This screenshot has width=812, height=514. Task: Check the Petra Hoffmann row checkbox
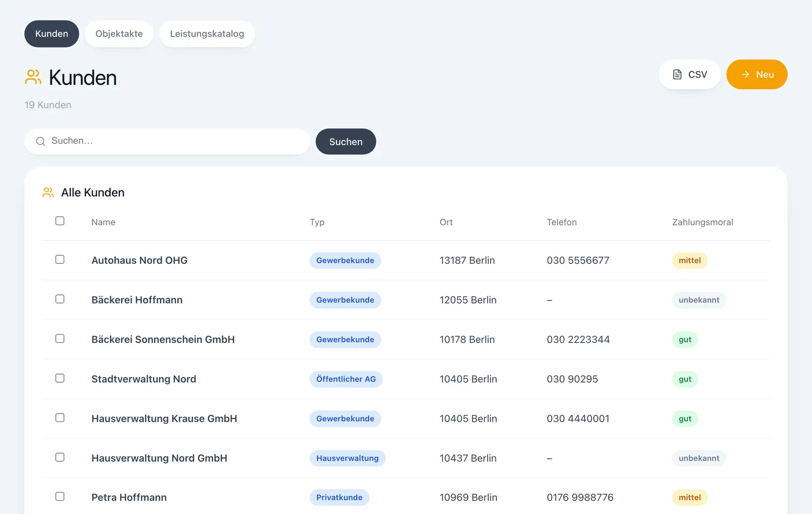click(x=60, y=496)
